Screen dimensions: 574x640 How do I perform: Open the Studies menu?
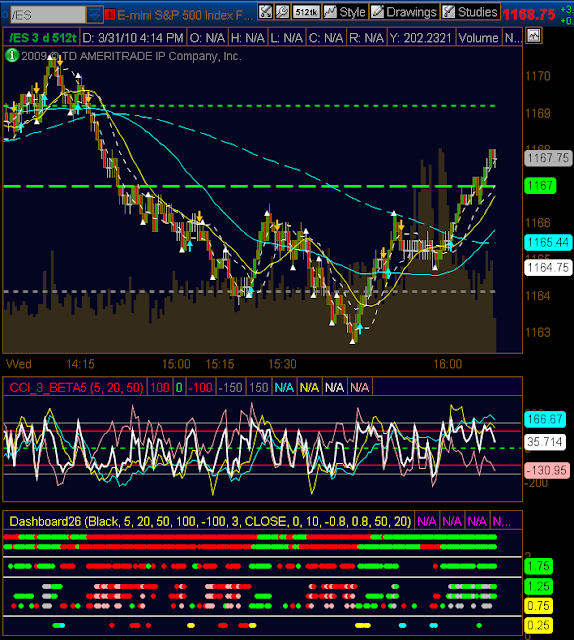470,12
